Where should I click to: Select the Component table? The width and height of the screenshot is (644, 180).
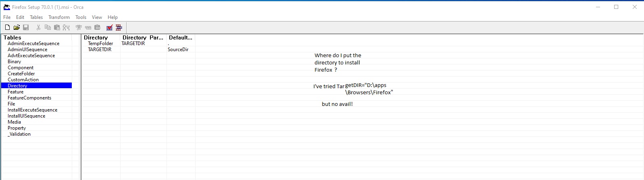(21, 68)
